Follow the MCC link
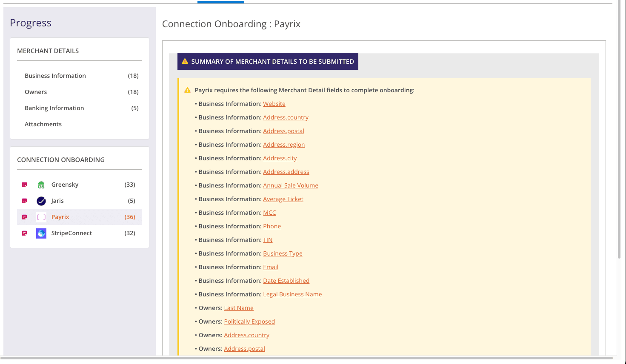The height and width of the screenshot is (364, 626). pyautogui.click(x=269, y=213)
